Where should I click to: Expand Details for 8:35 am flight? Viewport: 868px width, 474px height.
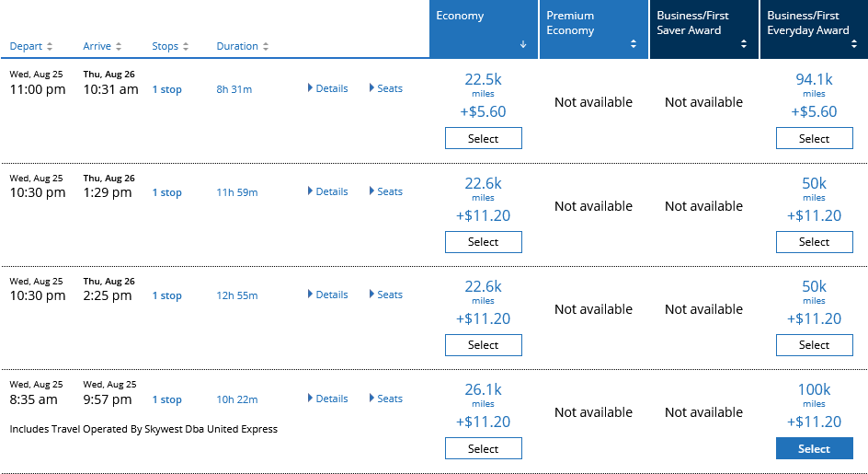327,399
